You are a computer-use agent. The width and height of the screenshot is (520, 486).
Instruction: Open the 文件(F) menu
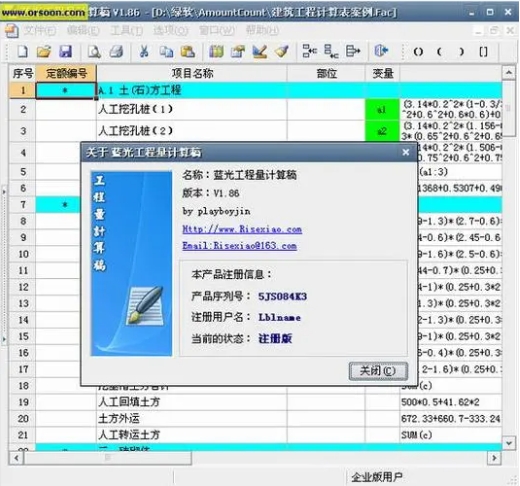(40, 31)
